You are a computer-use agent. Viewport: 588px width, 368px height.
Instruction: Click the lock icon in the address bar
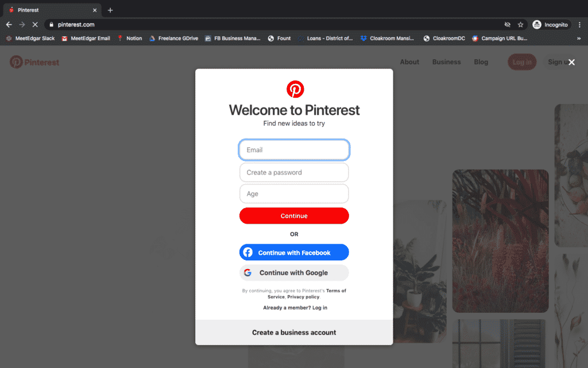51,24
